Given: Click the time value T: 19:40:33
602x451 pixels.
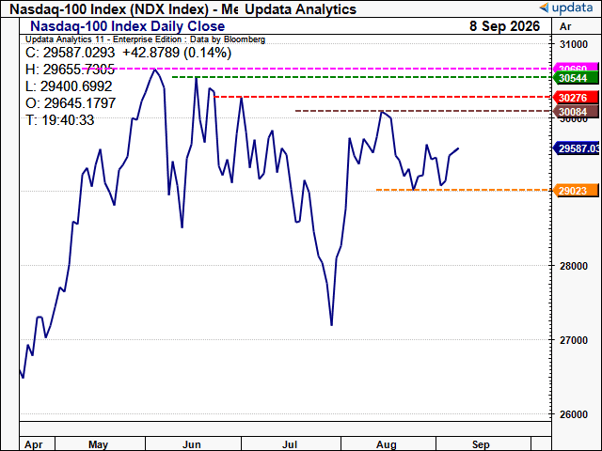Looking at the screenshot, I should (60, 120).
